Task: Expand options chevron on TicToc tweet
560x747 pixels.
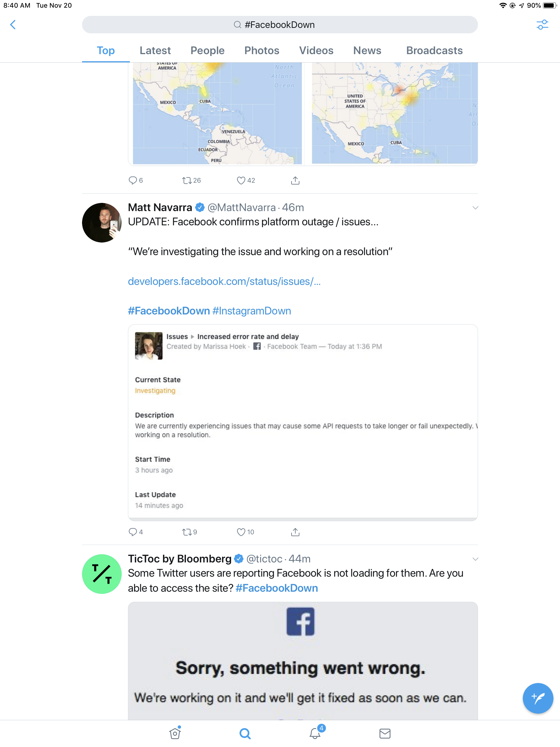Action: pyautogui.click(x=475, y=559)
